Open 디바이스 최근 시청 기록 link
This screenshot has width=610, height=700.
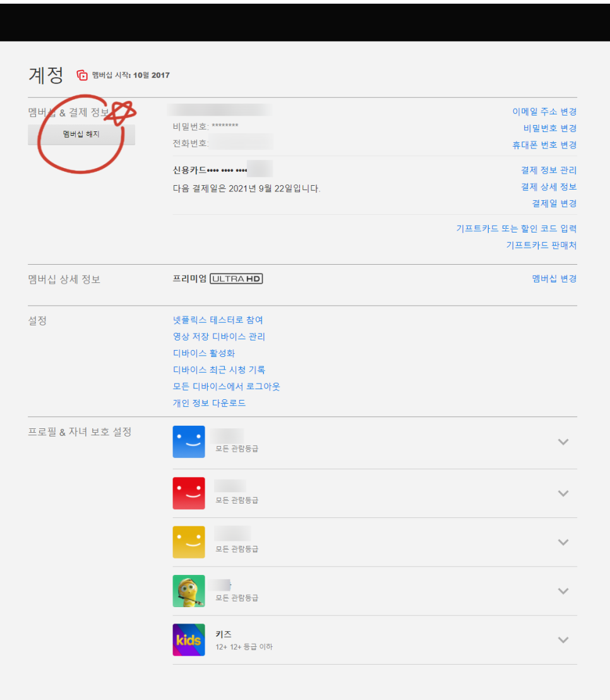tap(219, 370)
